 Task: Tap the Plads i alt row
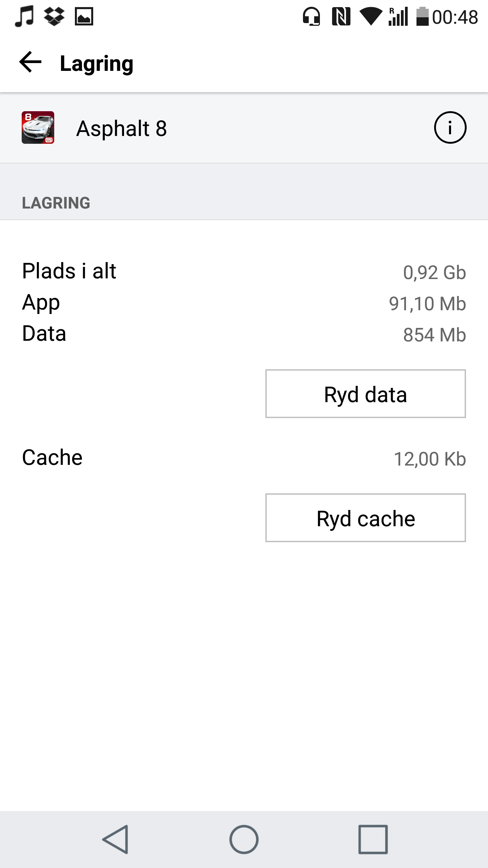pyautogui.click(x=244, y=271)
